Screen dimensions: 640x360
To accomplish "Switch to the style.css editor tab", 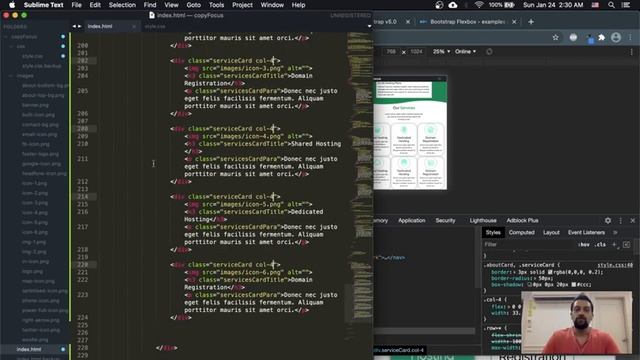I will point(155,26).
